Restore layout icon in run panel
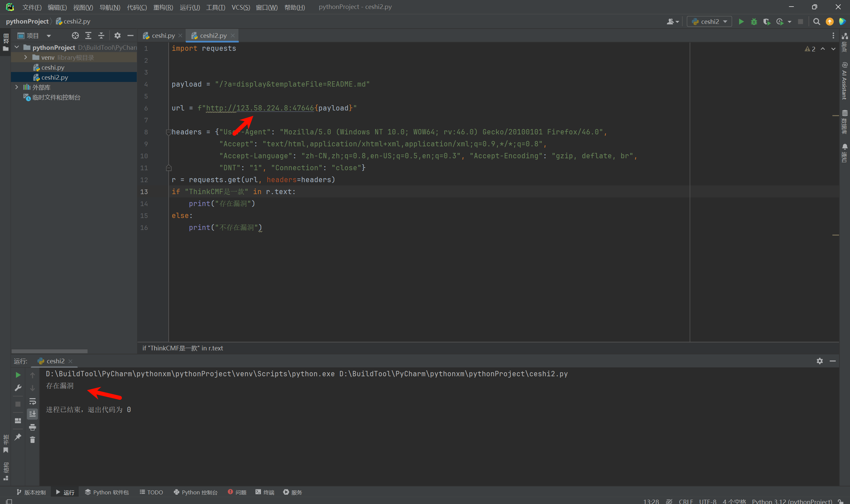This screenshot has height=504, width=850. (x=18, y=420)
